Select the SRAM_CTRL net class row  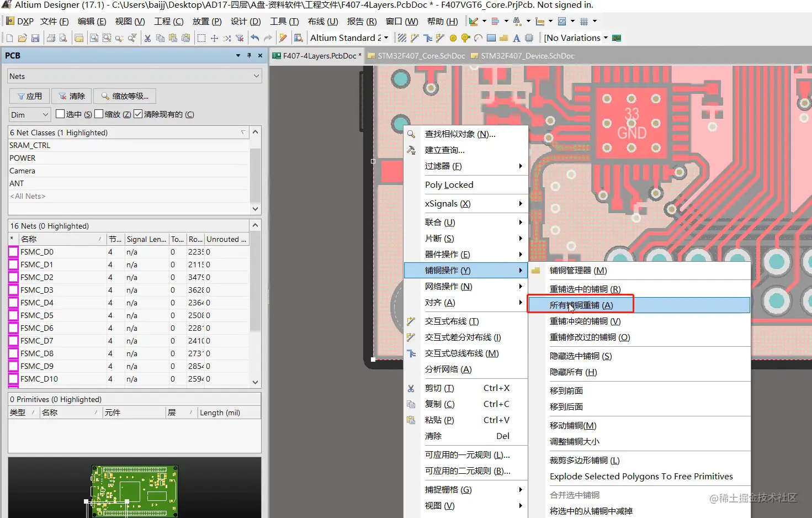pos(129,145)
